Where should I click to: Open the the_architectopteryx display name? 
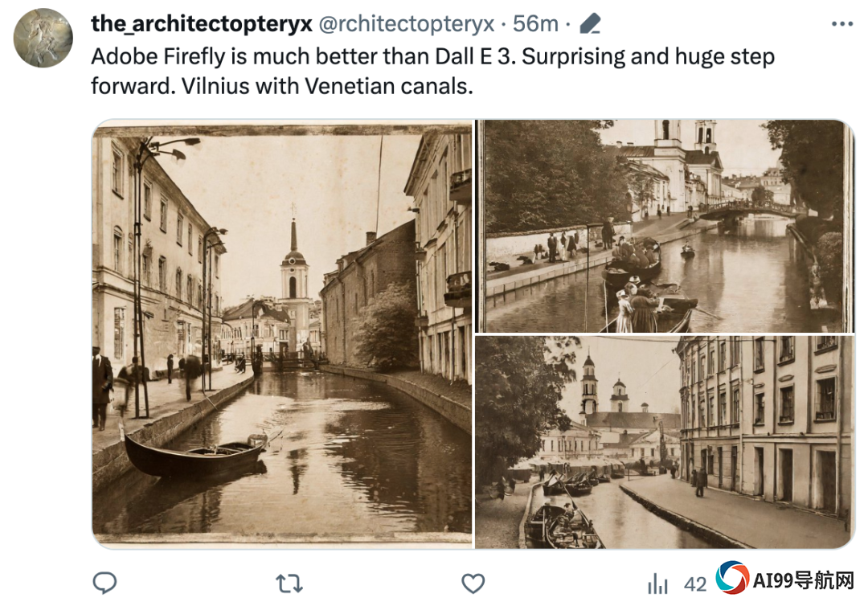click(x=202, y=23)
